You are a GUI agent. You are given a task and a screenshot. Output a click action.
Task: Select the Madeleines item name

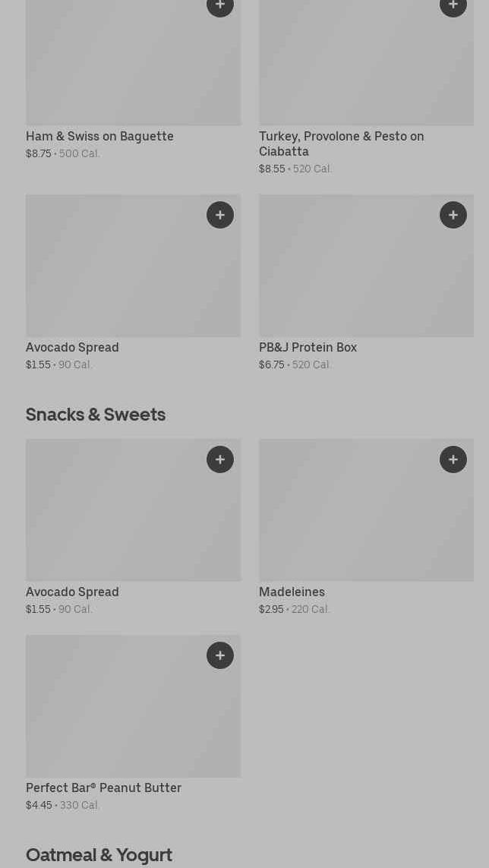click(292, 592)
